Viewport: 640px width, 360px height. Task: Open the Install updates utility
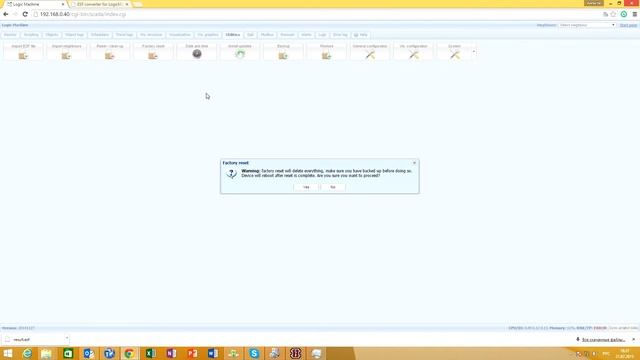tap(240, 52)
